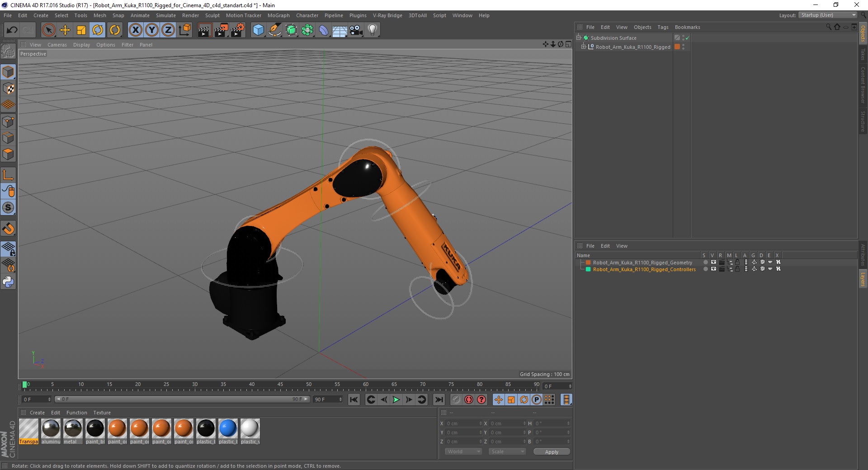Open the Subdivision Surface generators icon

click(291, 30)
